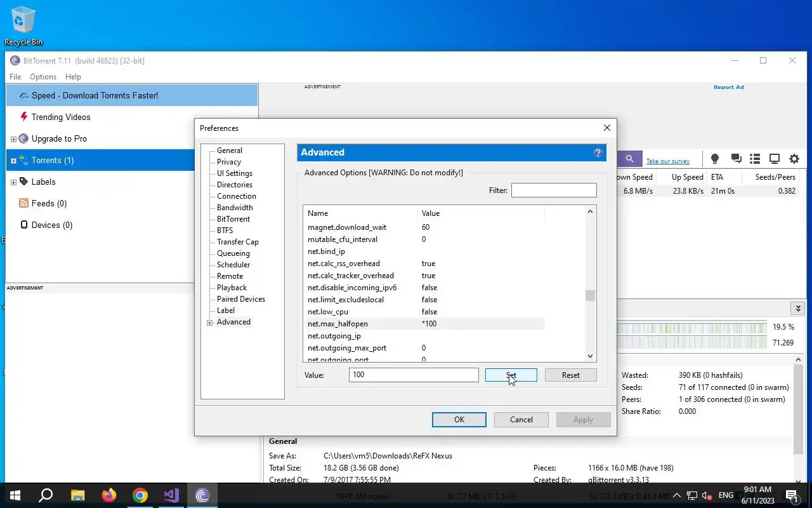Open the Help menu
The width and height of the screenshot is (812, 508).
tap(73, 76)
